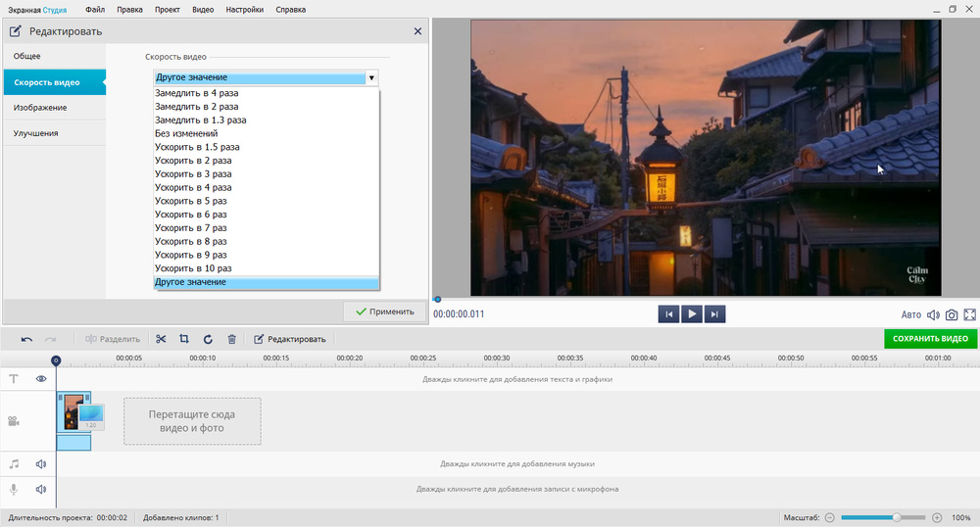This screenshot has height=527, width=980.
Task: Open the Правка menu
Action: pos(129,10)
